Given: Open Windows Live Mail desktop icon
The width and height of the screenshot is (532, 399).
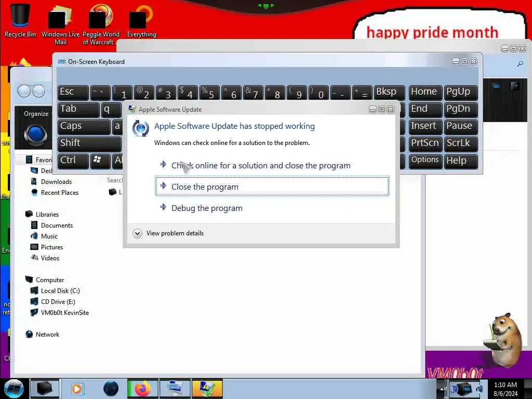Looking at the screenshot, I should point(60,24).
